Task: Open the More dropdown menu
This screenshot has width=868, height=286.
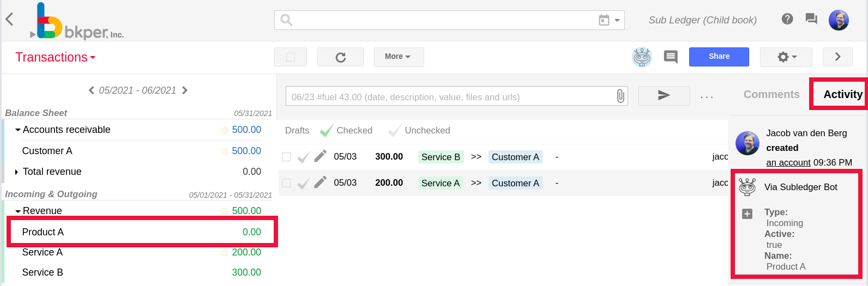Action: coord(398,57)
